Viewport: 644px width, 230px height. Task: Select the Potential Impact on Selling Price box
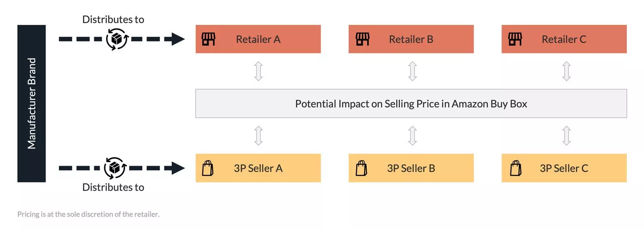pyautogui.click(x=411, y=103)
